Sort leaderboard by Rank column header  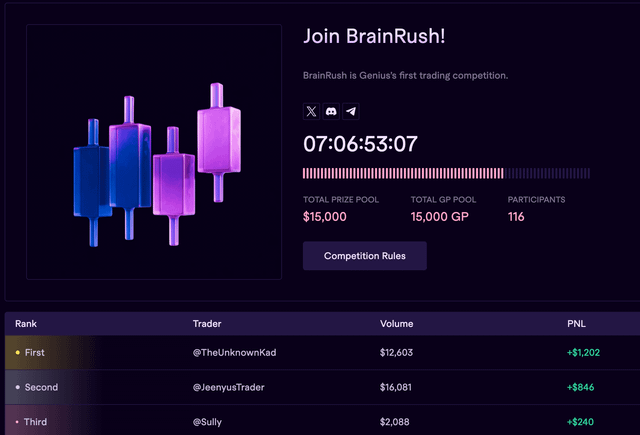click(x=26, y=324)
